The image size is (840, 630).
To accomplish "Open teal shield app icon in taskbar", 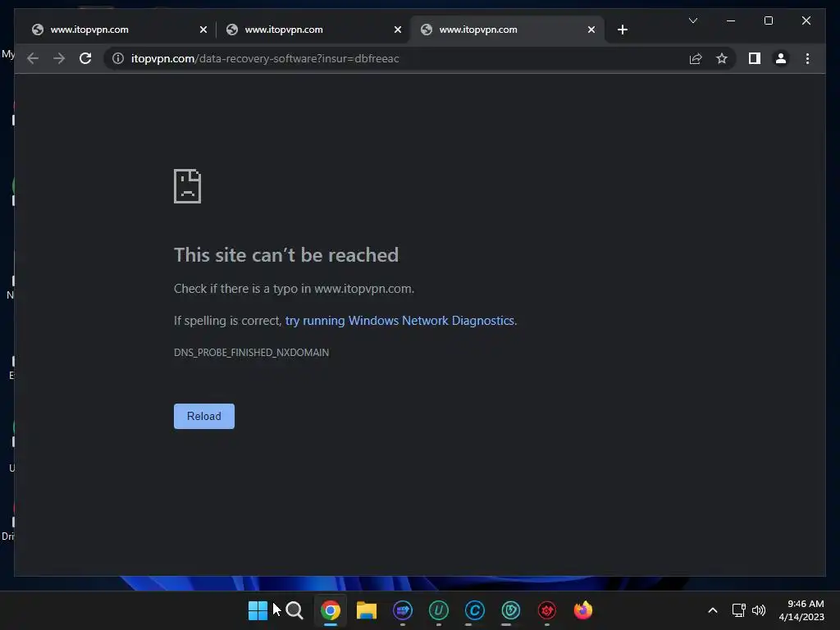I will click(510, 610).
